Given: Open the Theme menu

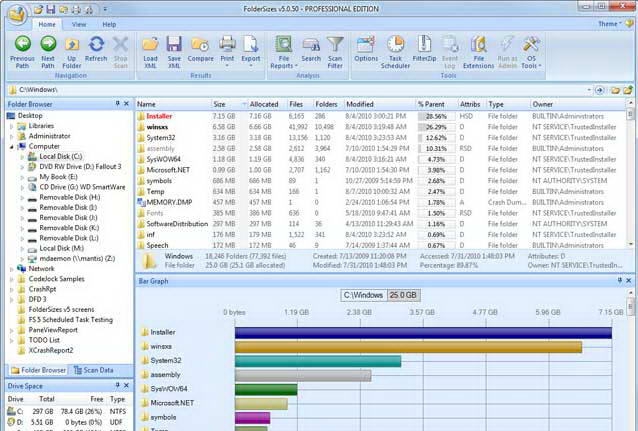Looking at the screenshot, I should coord(609,24).
